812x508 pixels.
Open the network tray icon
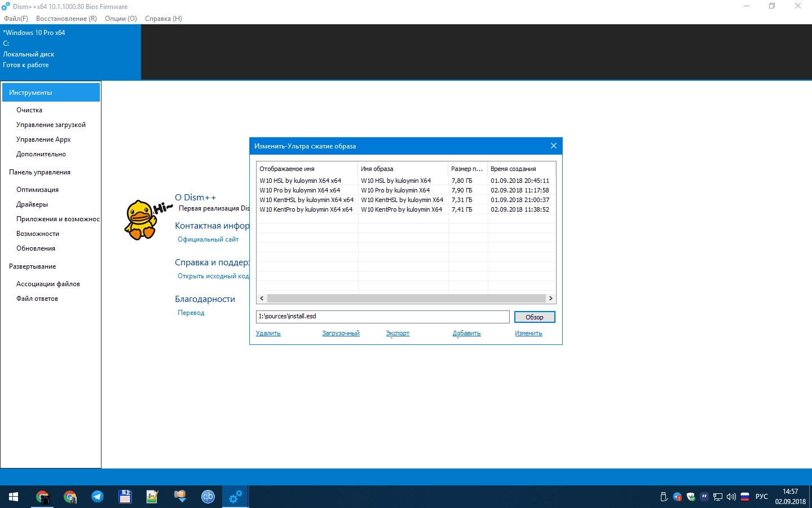coord(718,497)
